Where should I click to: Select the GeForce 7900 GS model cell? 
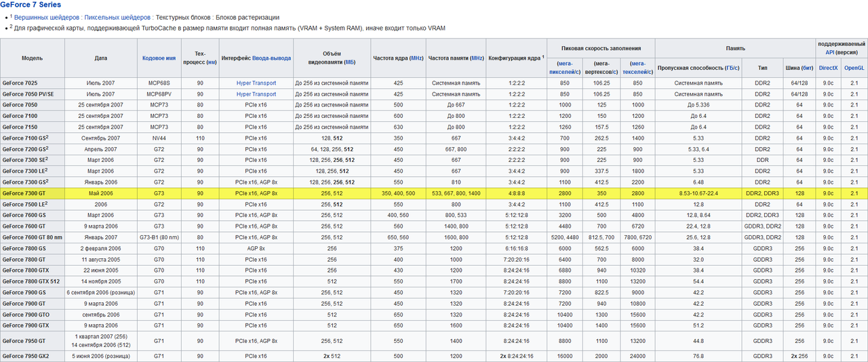pyautogui.click(x=33, y=292)
